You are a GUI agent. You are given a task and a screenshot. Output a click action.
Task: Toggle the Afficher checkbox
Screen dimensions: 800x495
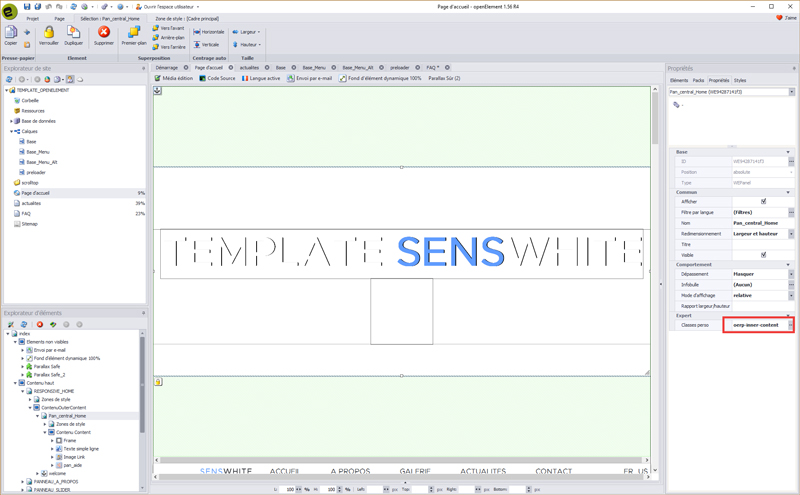pyautogui.click(x=763, y=201)
